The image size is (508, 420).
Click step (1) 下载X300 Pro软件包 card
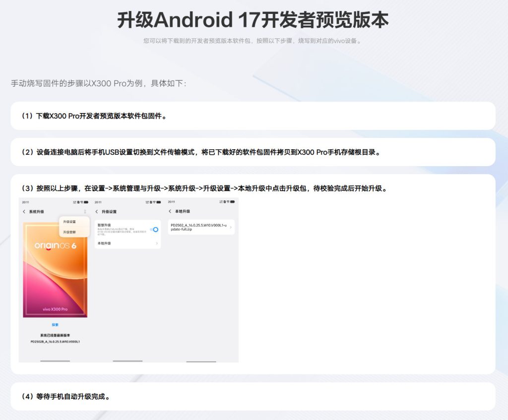pyautogui.click(x=253, y=116)
